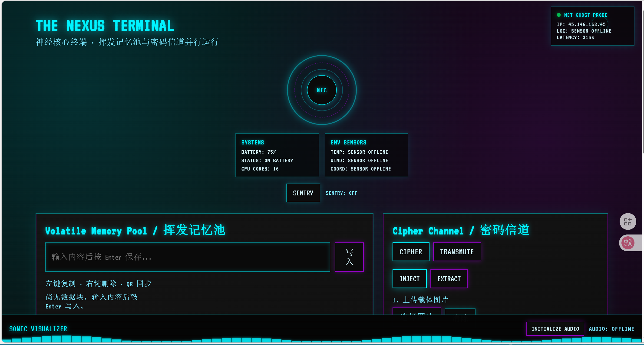Image resolution: width=644 pixels, height=345 pixels.
Task: Switch to TRANSMUTE mode
Action: 457,252
